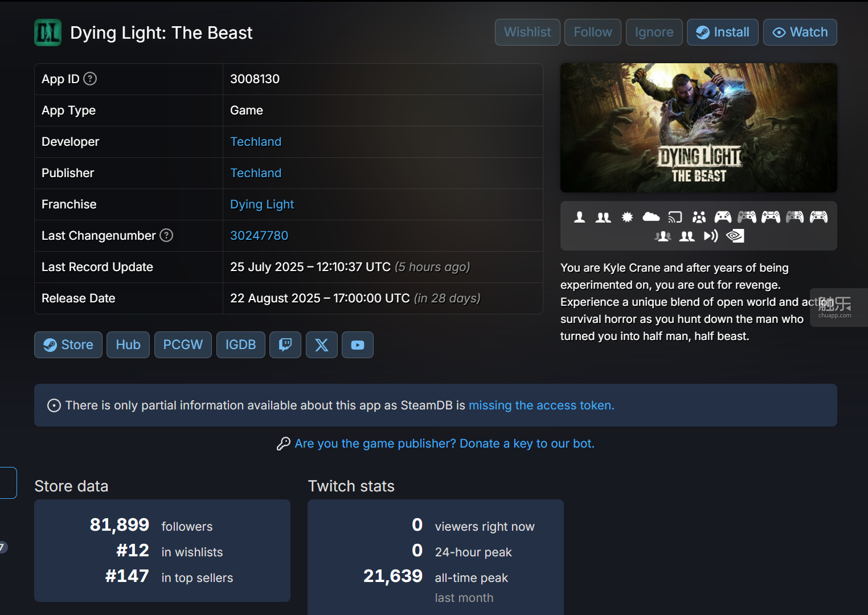Toggle Watch for this app
Viewport: 868px width, 615px height.
pyautogui.click(x=800, y=32)
